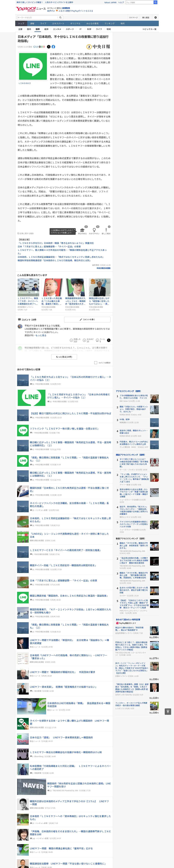Image resolution: width=174 pixels, height=868 pixels.
Task: Open settings gear icon in header
Action: tap(155, 18)
